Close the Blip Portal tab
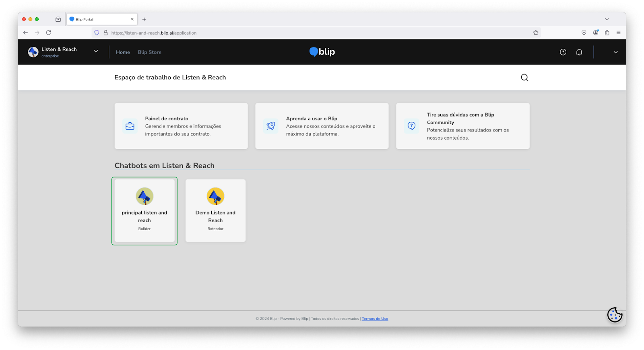 [x=132, y=19]
